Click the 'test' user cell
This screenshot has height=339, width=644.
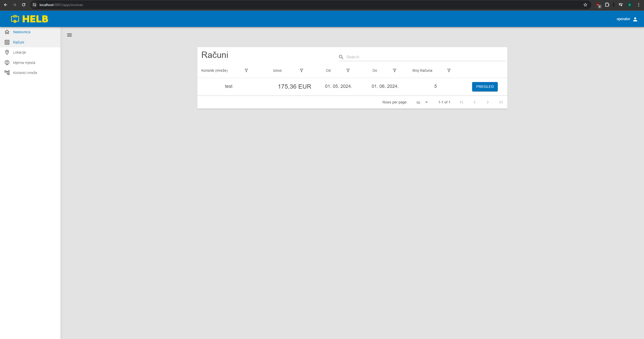point(229,86)
